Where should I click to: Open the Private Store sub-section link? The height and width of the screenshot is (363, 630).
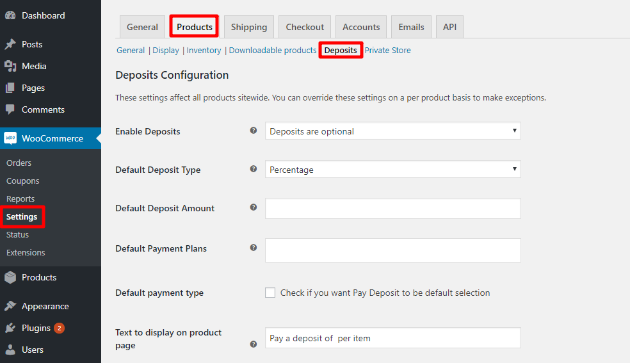click(x=387, y=50)
